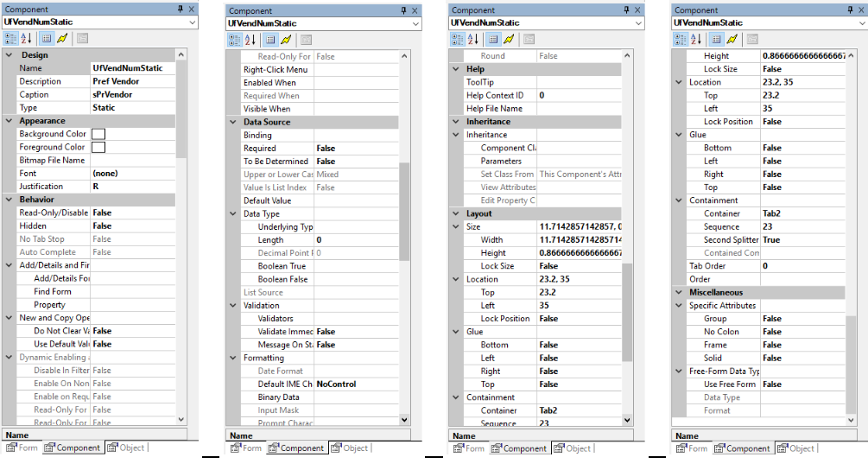Collapse the Help category

(455, 68)
